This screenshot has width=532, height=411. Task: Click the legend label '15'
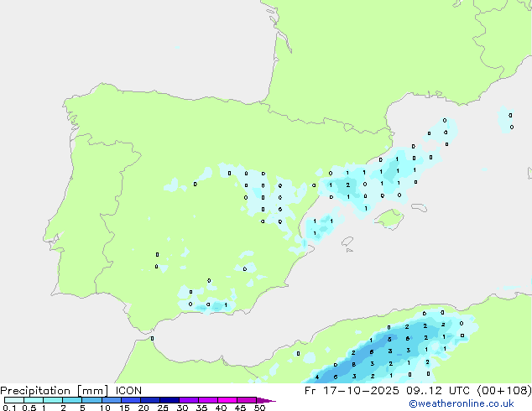(x=124, y=408)
